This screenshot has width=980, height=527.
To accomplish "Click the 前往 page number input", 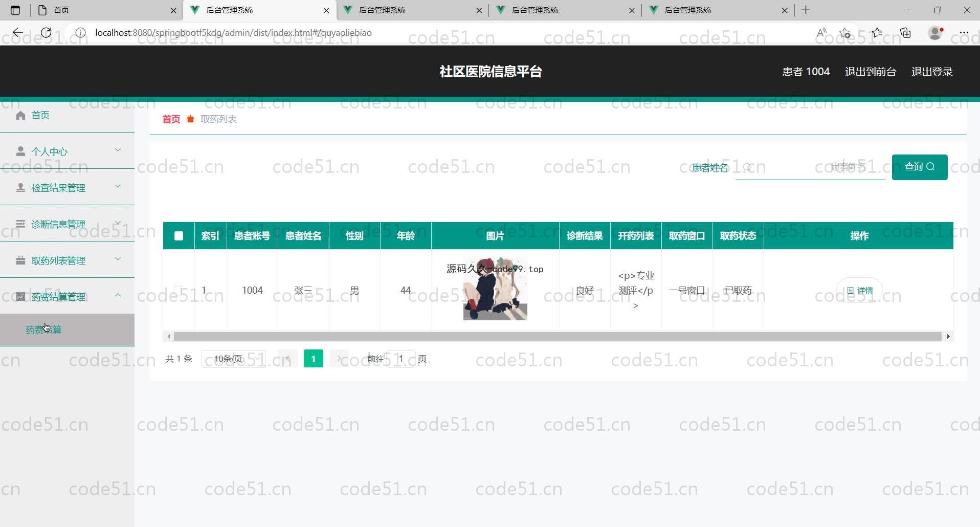I will click(400, 359).
